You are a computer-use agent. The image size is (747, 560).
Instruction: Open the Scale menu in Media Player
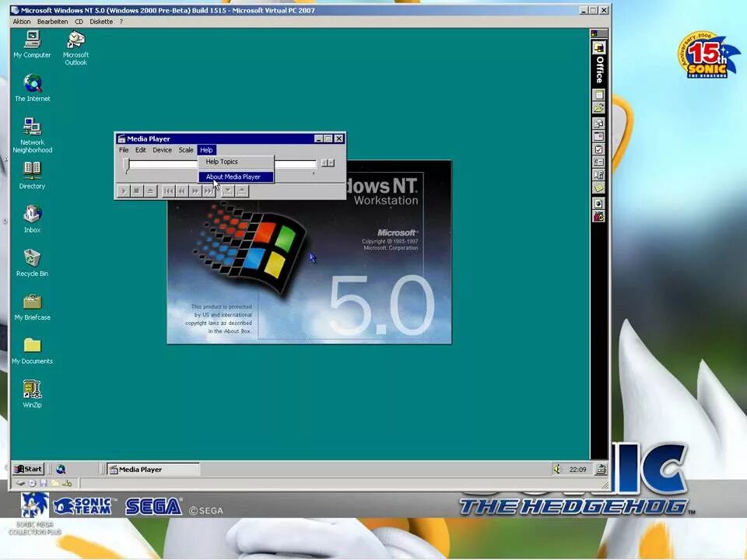pos(186,150)
